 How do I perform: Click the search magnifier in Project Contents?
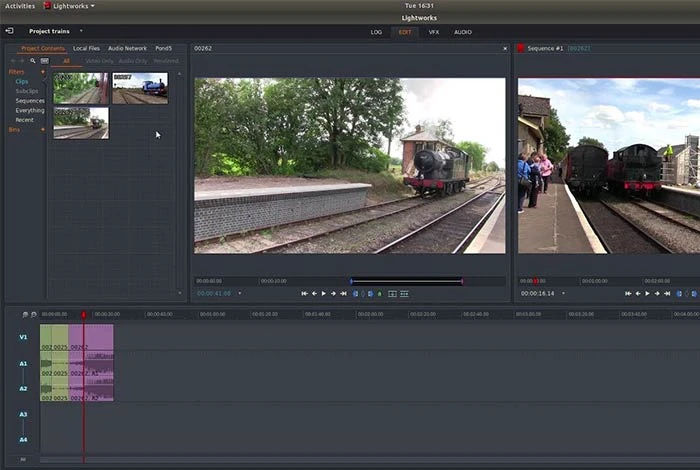[x=32, y=61]
